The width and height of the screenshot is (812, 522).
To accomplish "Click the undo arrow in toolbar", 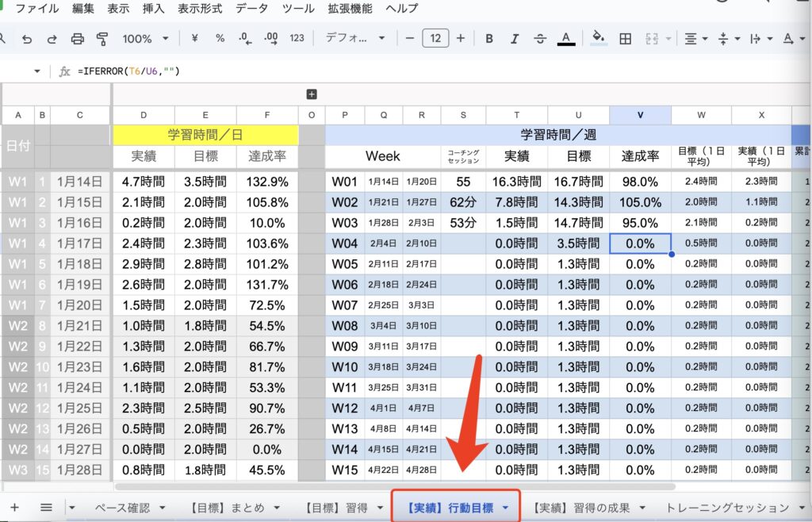I will pos(27,39).
